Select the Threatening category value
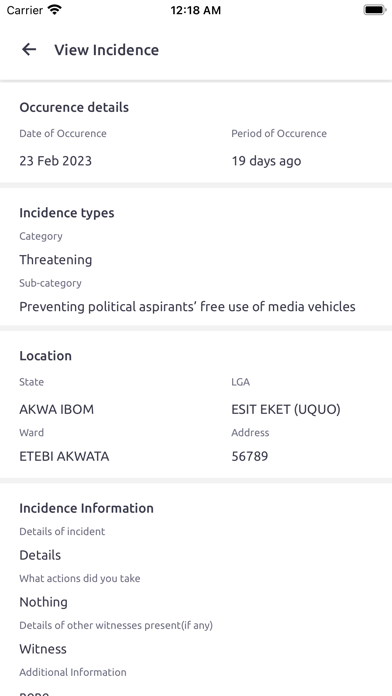Viewport: 392px width, 696px height. [x=55, y=260]
